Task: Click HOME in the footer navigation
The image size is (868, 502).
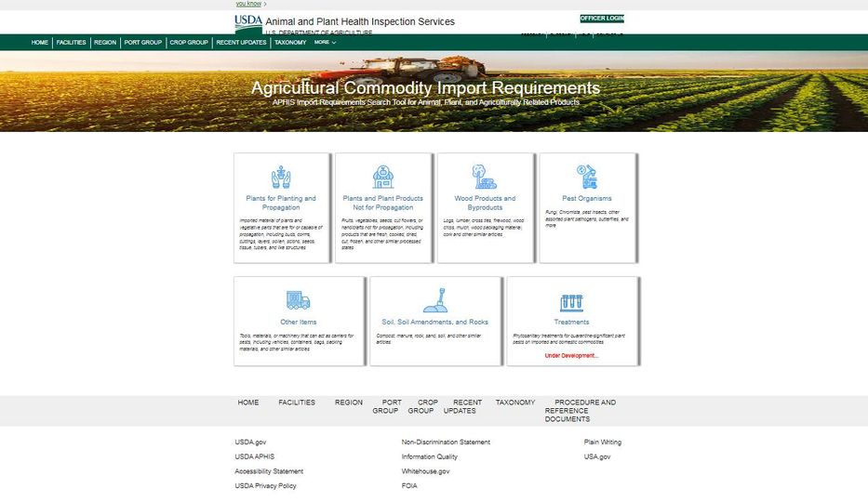Action: pos(248,403)
